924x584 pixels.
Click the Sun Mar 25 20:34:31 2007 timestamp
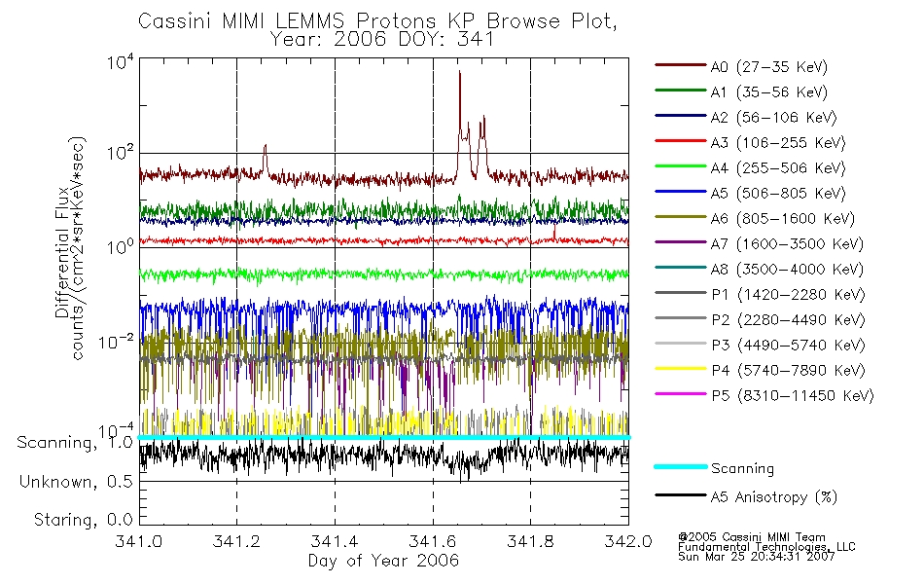[756, 557]
